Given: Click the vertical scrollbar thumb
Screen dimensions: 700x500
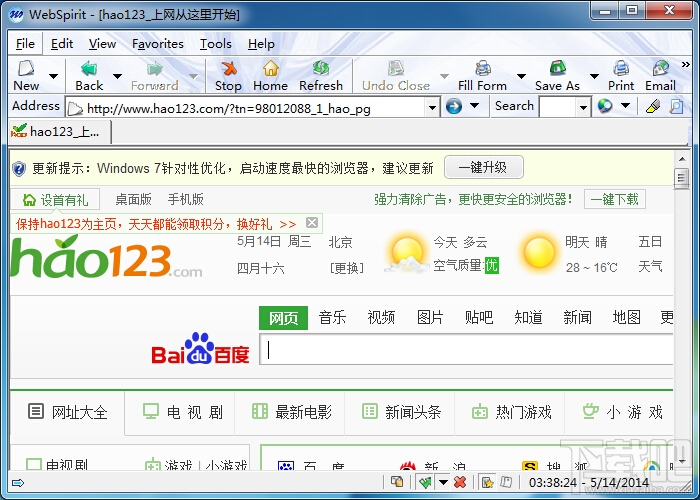Looking at the screenshot, I should tap(682, 178).
